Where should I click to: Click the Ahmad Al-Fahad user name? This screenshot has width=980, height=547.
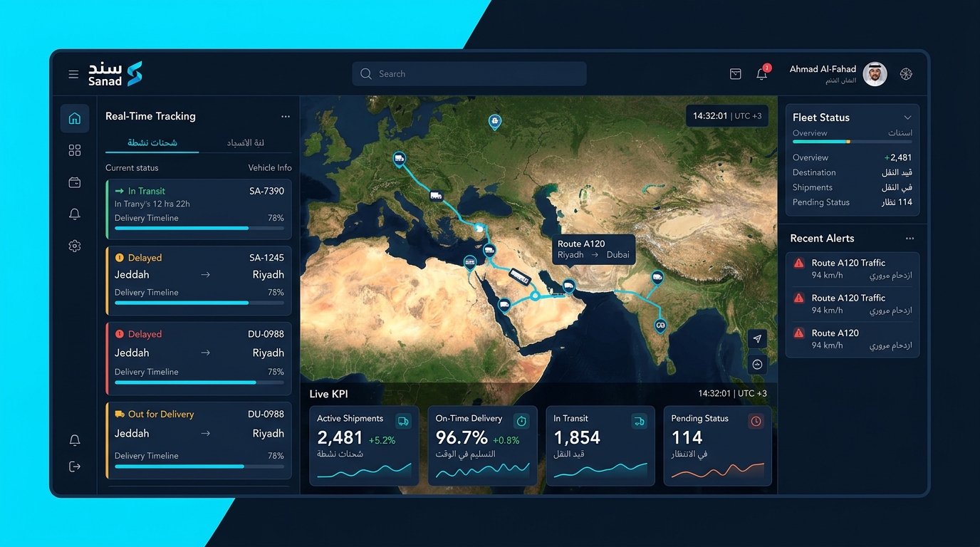point(823,69)
